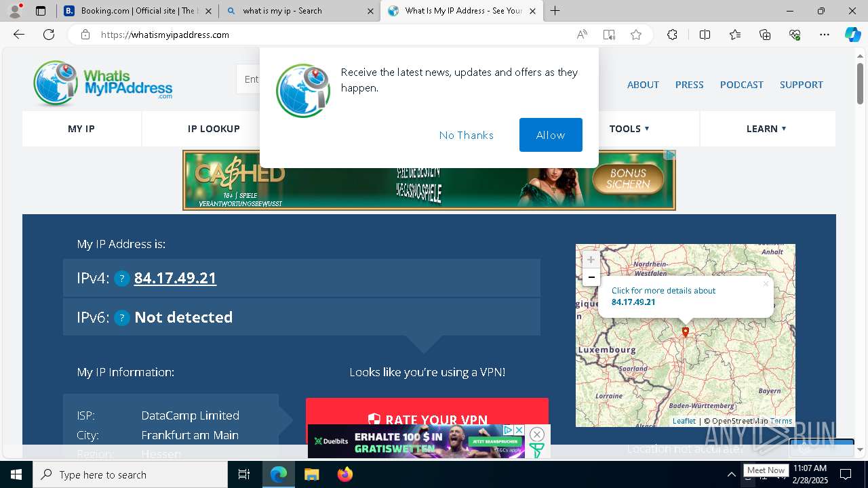868x488 pixels.
Task: Click the IPv6 question mark help icon
Action: click(x=122, y=318)
